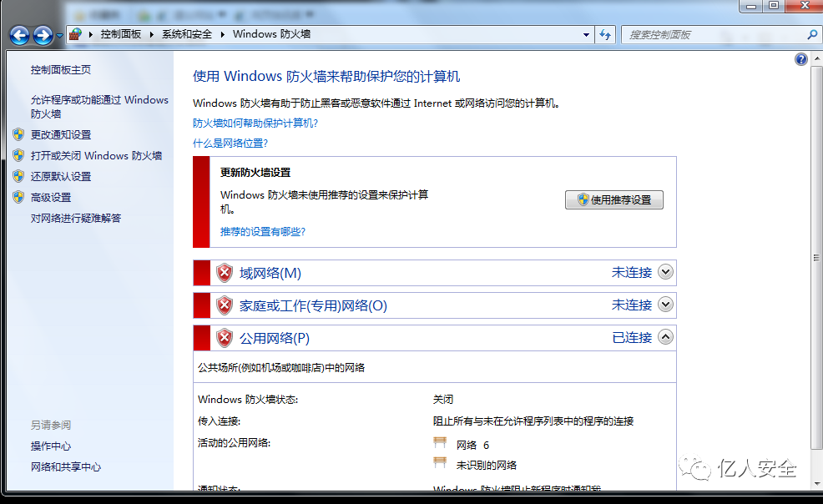Open 推荐的设置有哪些? link
Image resolution: width=823 pixels, height=504 pixels.
tap(262, 232)
